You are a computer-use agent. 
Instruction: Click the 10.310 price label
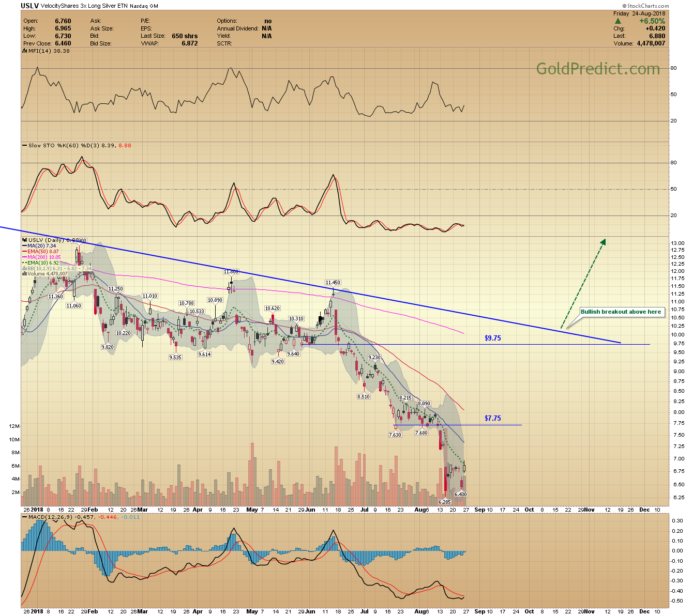click(296, 319)
